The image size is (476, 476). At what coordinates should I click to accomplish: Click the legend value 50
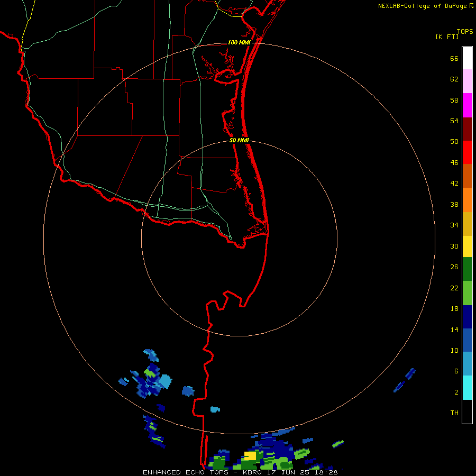(x=454, y=141)
